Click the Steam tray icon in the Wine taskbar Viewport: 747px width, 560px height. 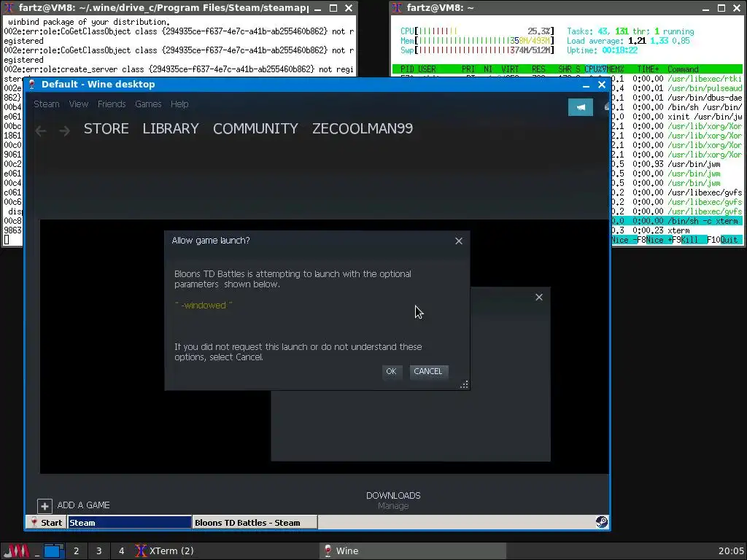[602, 522]
